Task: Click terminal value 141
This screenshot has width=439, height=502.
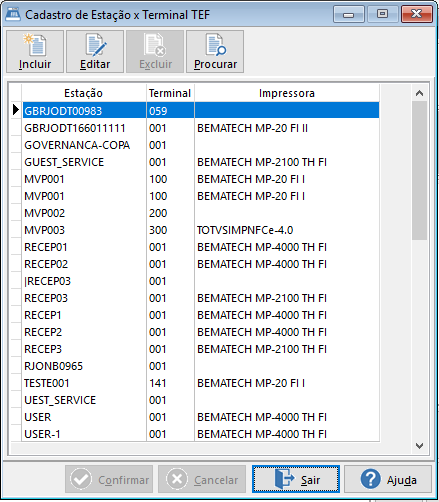Action: 170,383
